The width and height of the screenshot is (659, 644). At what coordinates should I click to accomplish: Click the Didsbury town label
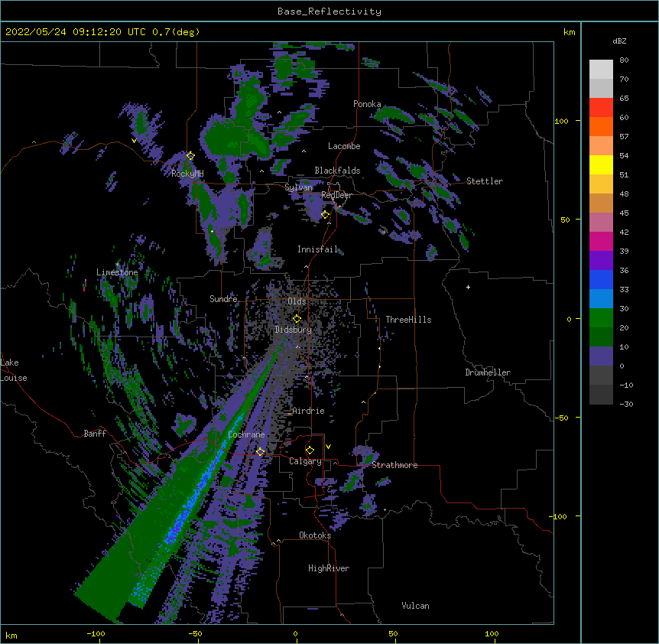(294, 330)
